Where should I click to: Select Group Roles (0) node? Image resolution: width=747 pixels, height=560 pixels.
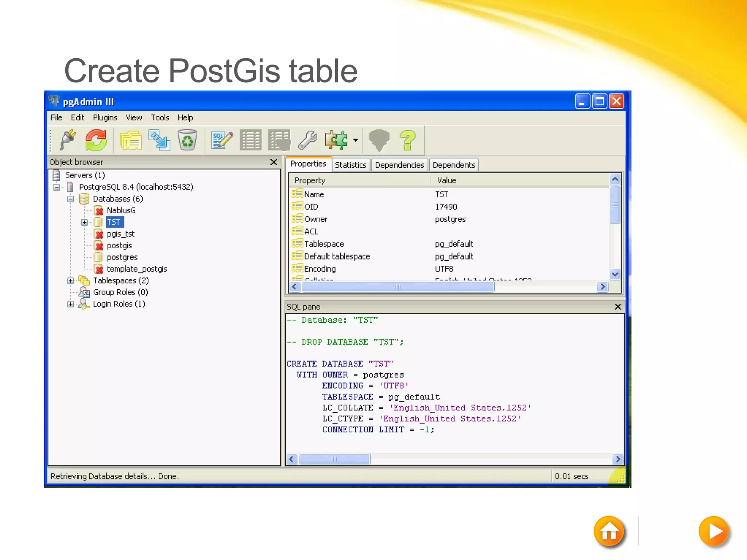[x=120, y=292]
